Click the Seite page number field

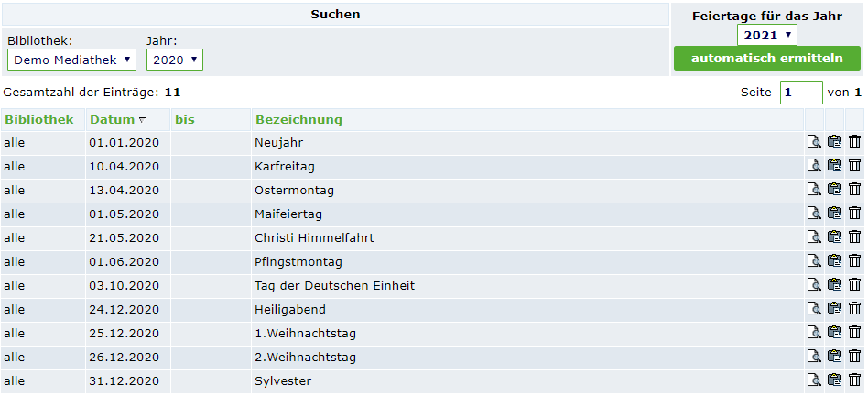point(801,93)
